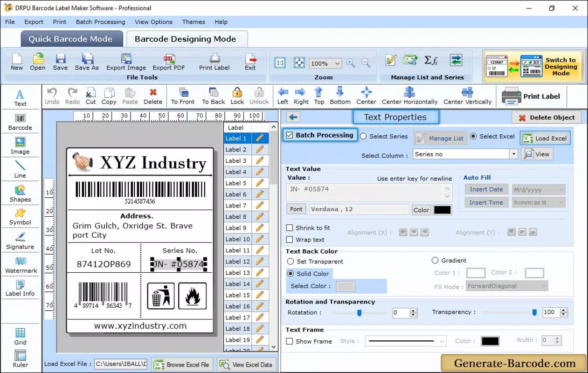Viewport: 588px width, 373px height.
Task: Click Center Horizontally alignment icon
Action: (x=409, y=92)
